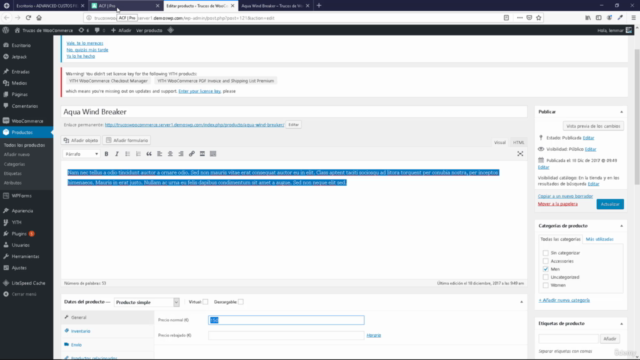
Task: Focus the product title field
Action: (294, 112)
